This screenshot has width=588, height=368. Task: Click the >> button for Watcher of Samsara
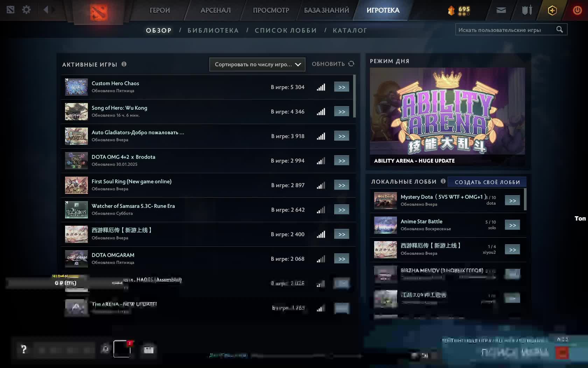click(x=342, y=210)
